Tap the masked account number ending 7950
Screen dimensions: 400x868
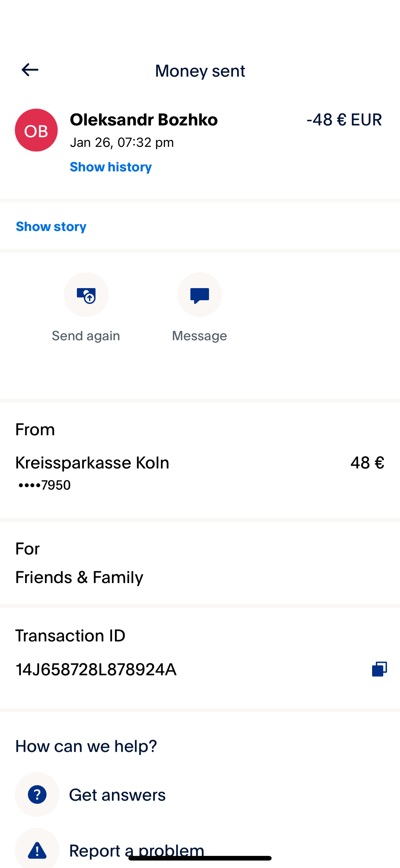click(x=44, y=485)
